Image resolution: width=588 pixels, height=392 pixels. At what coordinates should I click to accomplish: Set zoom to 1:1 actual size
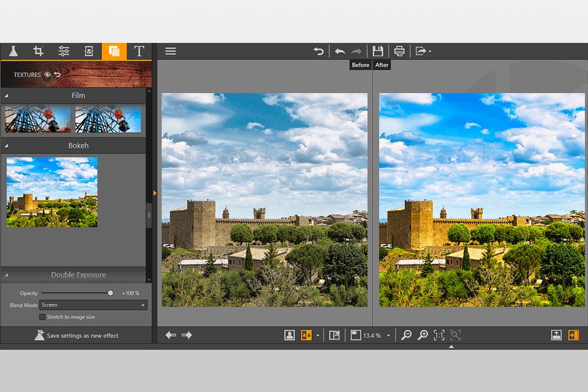pyautogui.click(x=439, y=335)
